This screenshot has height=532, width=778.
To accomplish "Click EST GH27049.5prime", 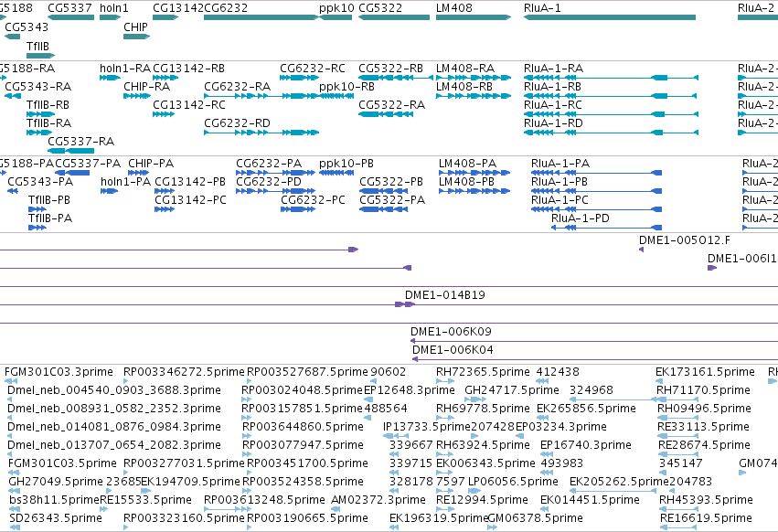I will click(56, 482).
